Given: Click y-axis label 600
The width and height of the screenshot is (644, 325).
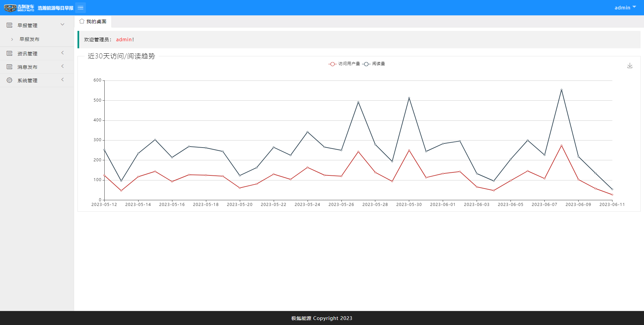Looking at the screenshot, I should click(x=97, y=80).
